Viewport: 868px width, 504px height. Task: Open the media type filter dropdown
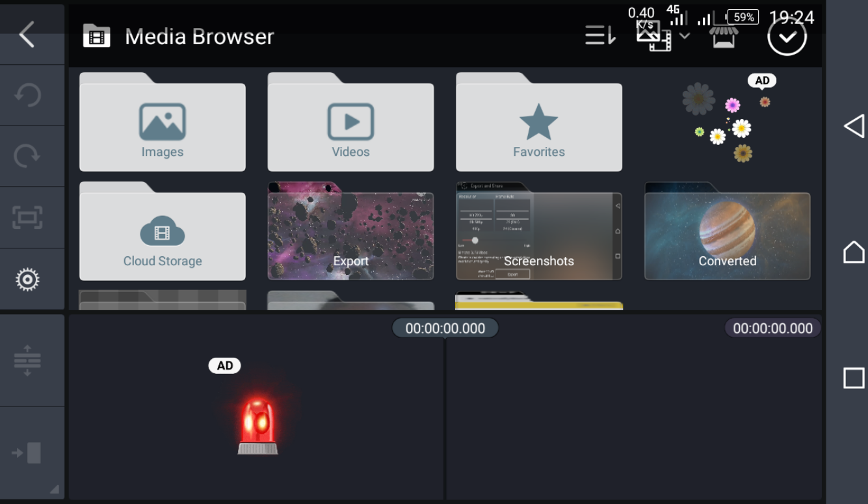655,36
